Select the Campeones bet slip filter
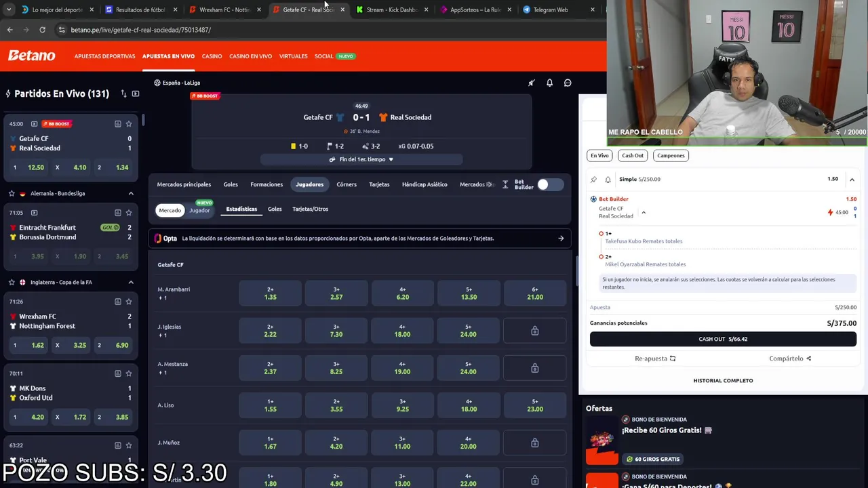This screenshot has width=868, height=488. (x=671, y=155)
